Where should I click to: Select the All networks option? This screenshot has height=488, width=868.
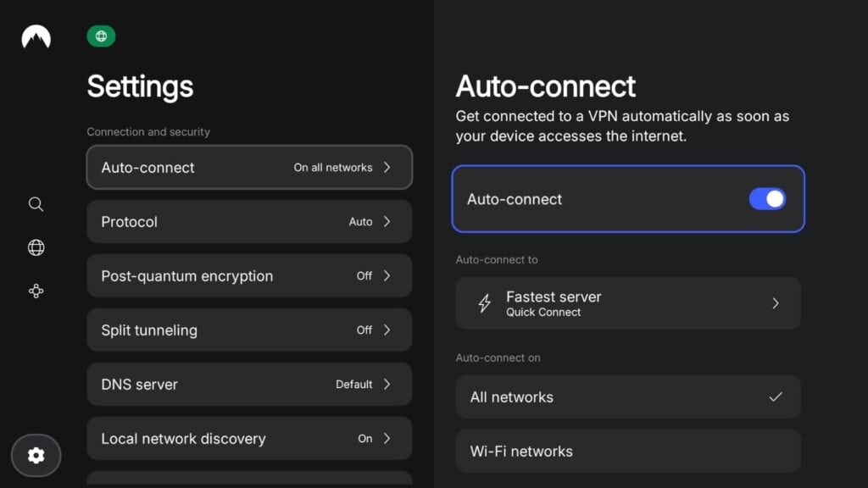point(627,396)
